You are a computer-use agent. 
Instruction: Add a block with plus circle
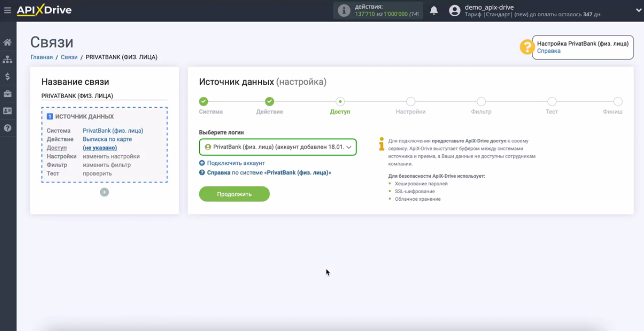click(x=104, y=192)
